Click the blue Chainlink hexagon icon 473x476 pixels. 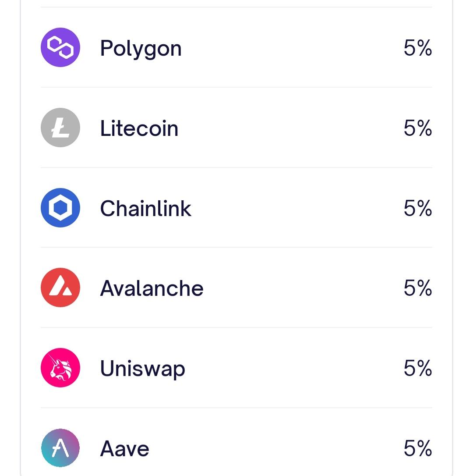tap(60, 208)
